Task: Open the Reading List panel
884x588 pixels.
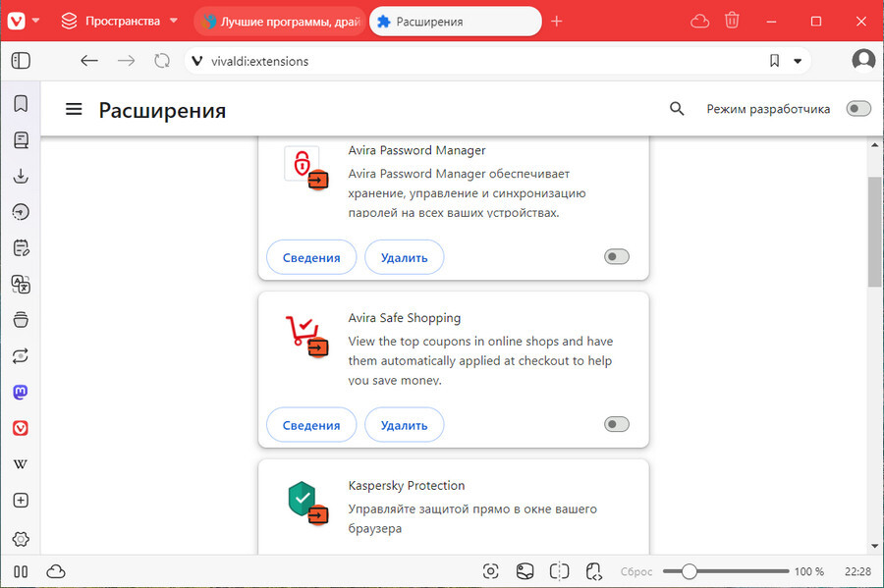Action: [21, 140]
